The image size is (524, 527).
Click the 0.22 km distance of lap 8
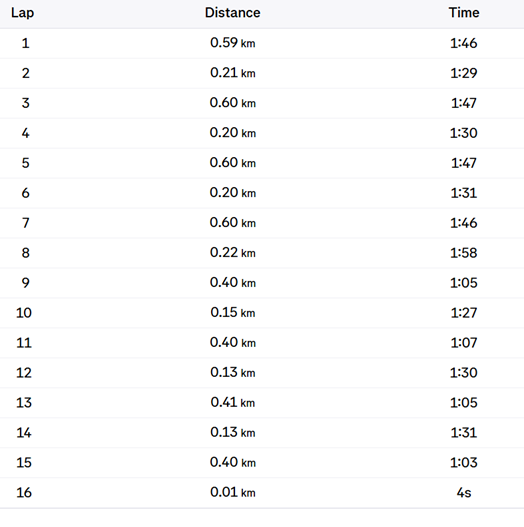click(233, 252)
